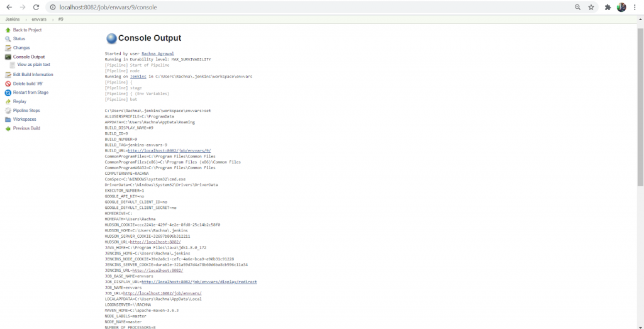Click the Replay arrow icon
The image size is (644, 329).
tap(8, 102)
